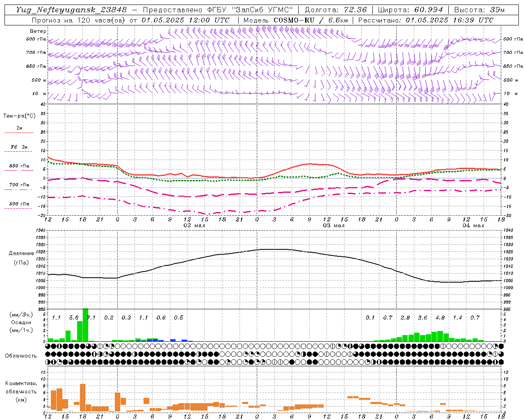Click the 0.5 precipitation total
This screenshot has height=420, width=525.
[178, 317]
